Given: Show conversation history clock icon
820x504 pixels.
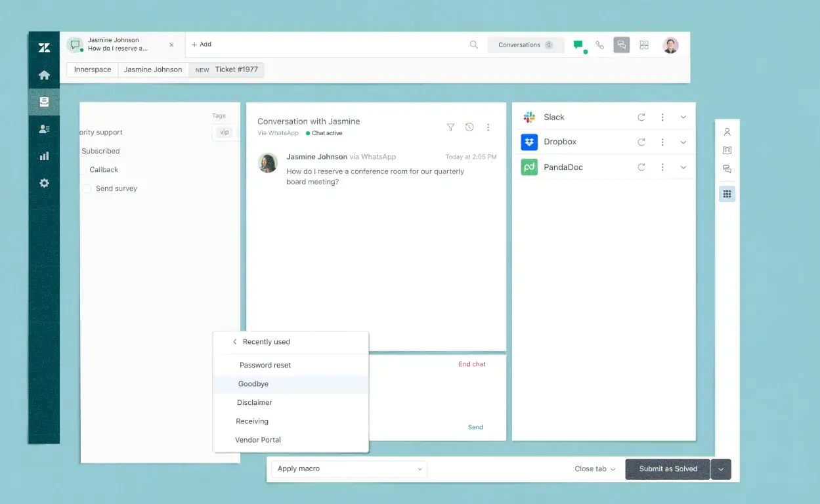Looking at the screenshot, I should point(469,127).
